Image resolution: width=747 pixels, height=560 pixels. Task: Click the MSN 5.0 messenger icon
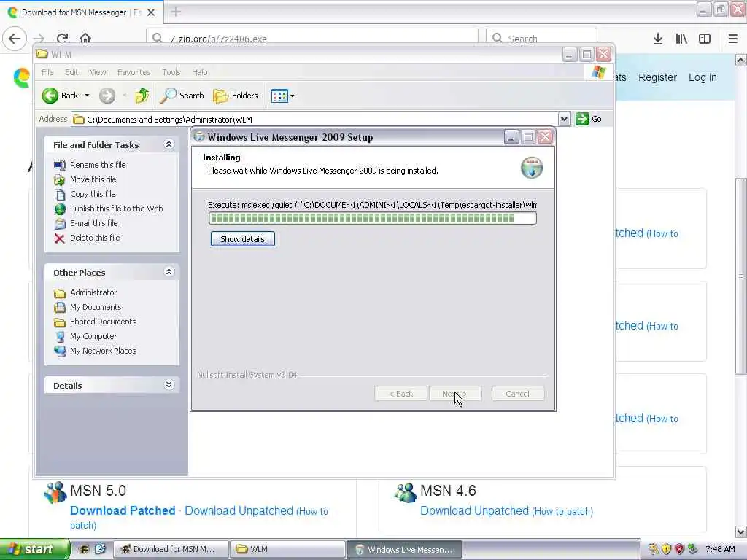coord(55,492)
